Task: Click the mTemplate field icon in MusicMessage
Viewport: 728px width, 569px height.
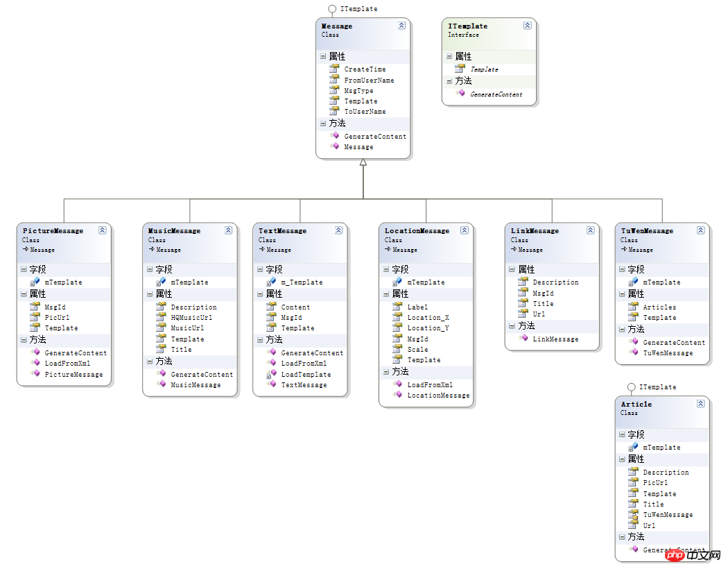Action: (x=161, y=282)
